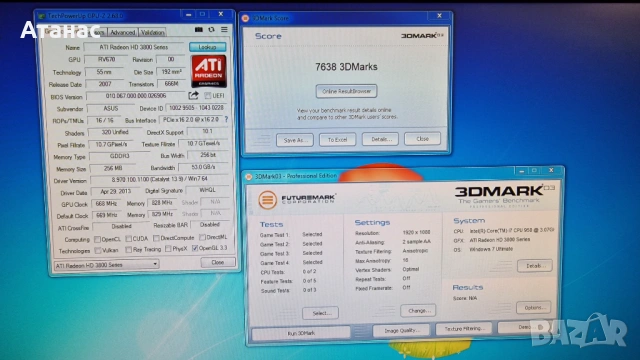Click the BIOS export share icon
The height and width of the screenshot is (360, 640).
tap(193, 96)
